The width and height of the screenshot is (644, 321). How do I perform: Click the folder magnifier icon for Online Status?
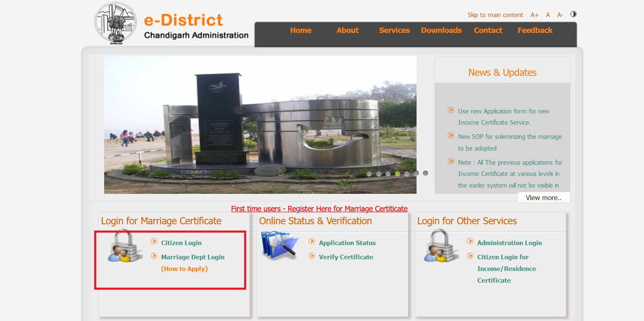click(279, 245)
